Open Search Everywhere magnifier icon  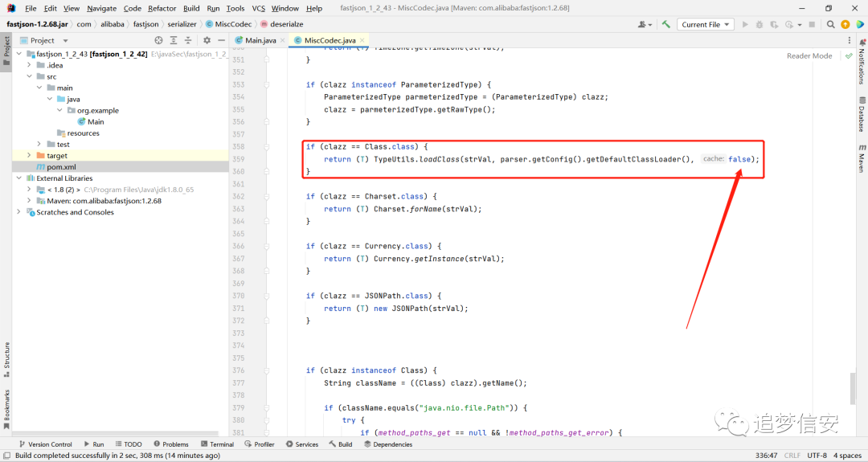(x=830, y=24)
